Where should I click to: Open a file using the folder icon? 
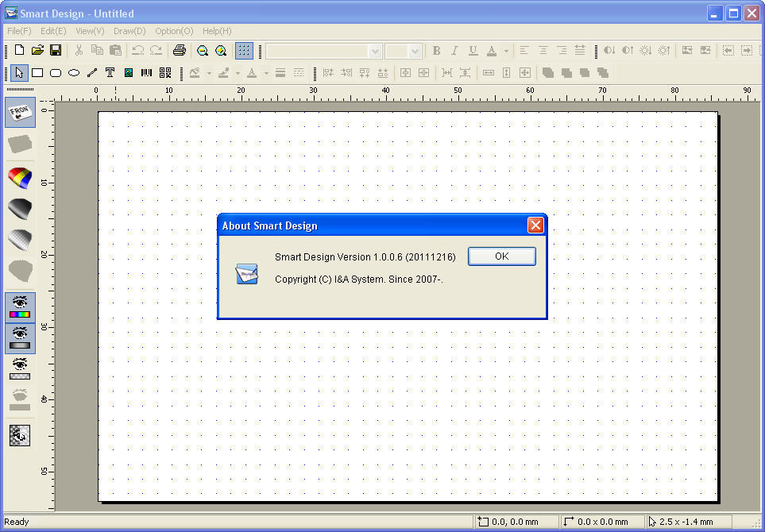pos(37,50)
